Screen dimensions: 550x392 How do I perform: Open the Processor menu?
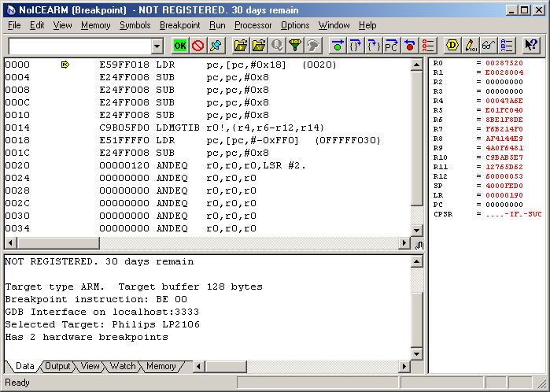253,25
